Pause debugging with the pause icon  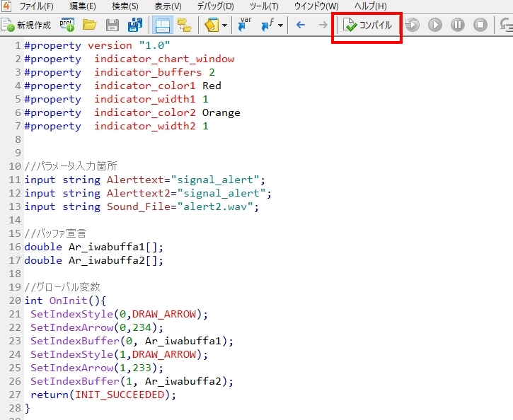point(458,25)
